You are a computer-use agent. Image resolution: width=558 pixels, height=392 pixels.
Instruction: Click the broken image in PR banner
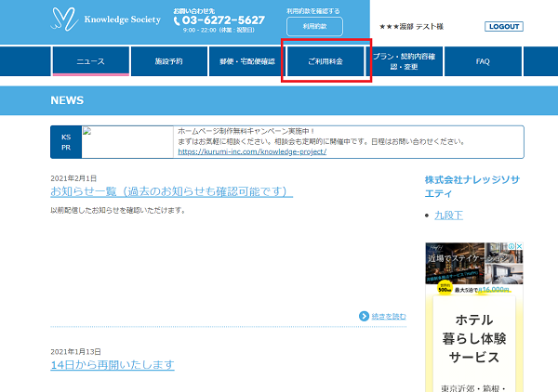click(87, 131)
